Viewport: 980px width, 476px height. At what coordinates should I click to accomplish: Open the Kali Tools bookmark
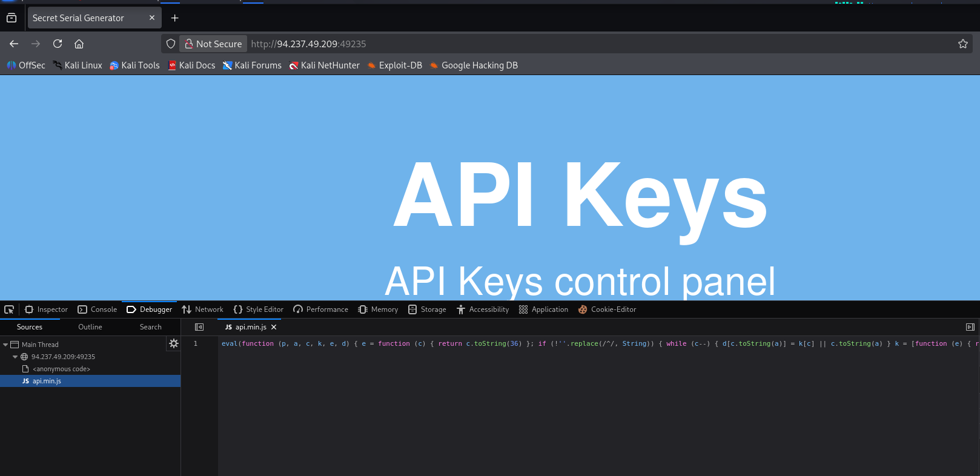click(134, 65)
